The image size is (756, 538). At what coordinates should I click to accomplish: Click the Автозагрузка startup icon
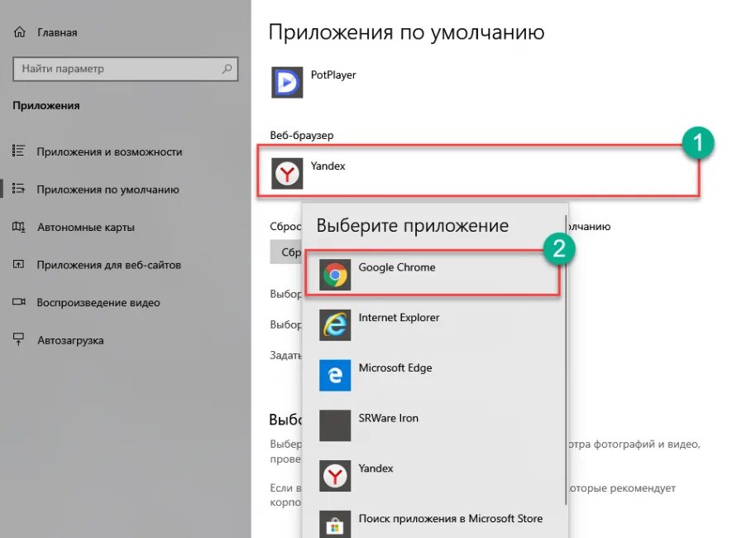point(18,339)
